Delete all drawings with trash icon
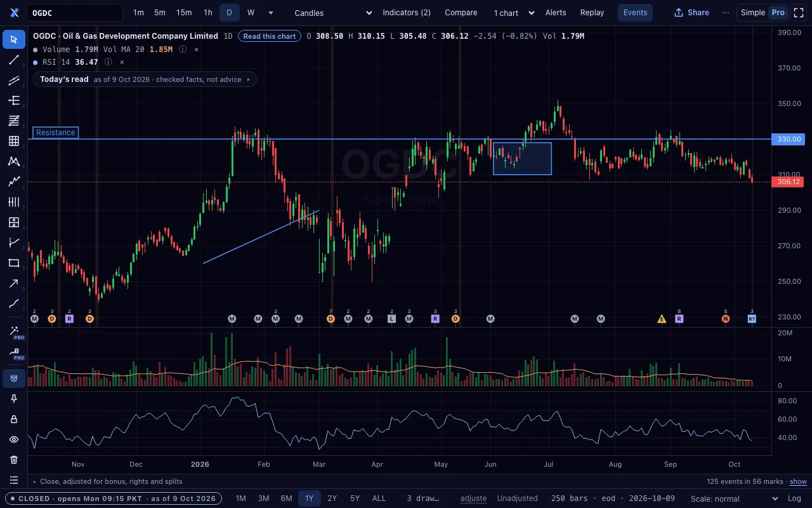Image resolution: width=812 pixels, height=508 pixels. point(14,460)
